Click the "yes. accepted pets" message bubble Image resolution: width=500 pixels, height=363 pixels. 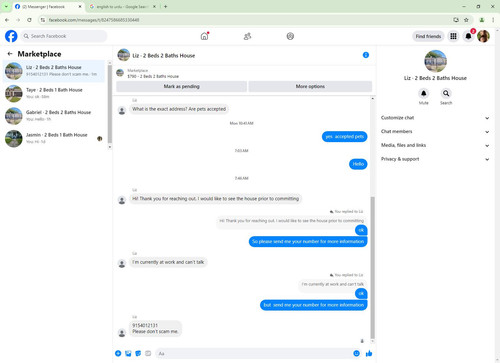344,136
